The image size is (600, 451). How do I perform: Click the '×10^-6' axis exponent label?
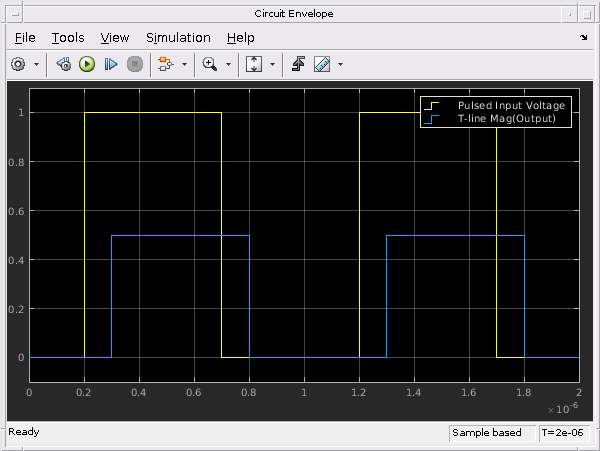pyautogui.click(x=562, y=408)
